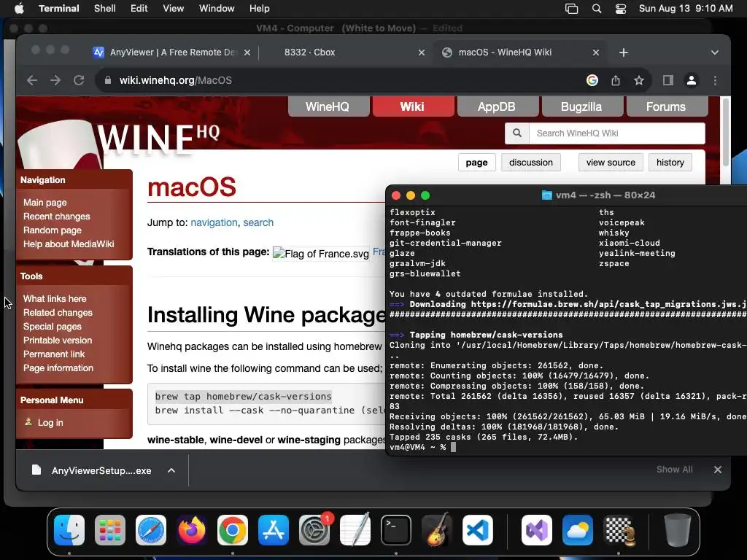Click Chrome's forward arrow button
747x560 pixels.
pyautogui.click(x=55, y=80)
